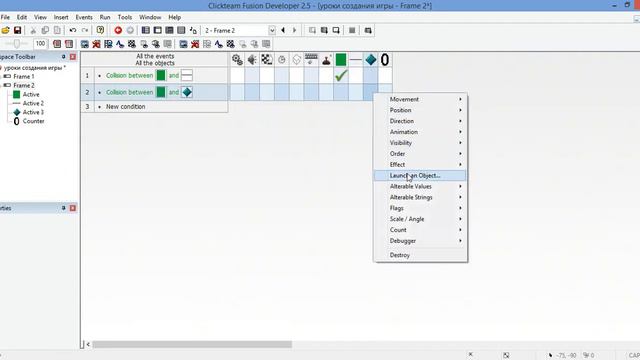The image size is (640, 360).
Task: Click the Mouse and keyboard column header
Action: [311, 60]
